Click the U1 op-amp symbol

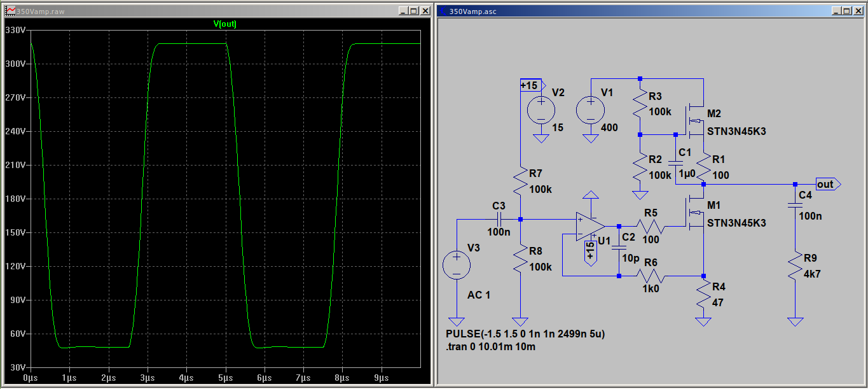591,226
